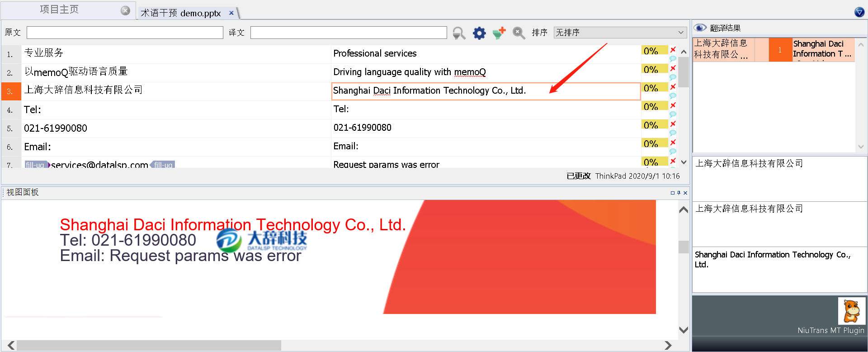Toggle the pin on the 视图面板 pane

click(x=679, y=193)
